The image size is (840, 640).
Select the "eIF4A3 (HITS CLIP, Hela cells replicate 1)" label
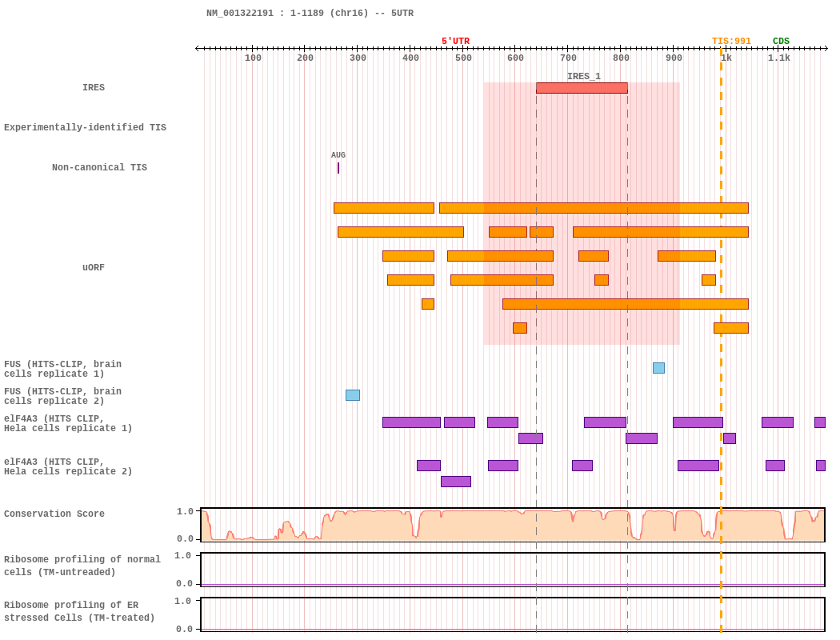(x=68, y=423)
